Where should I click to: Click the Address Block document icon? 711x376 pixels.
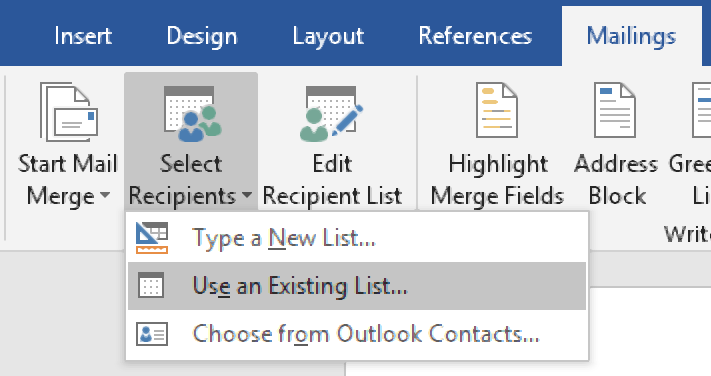(615, 110)
